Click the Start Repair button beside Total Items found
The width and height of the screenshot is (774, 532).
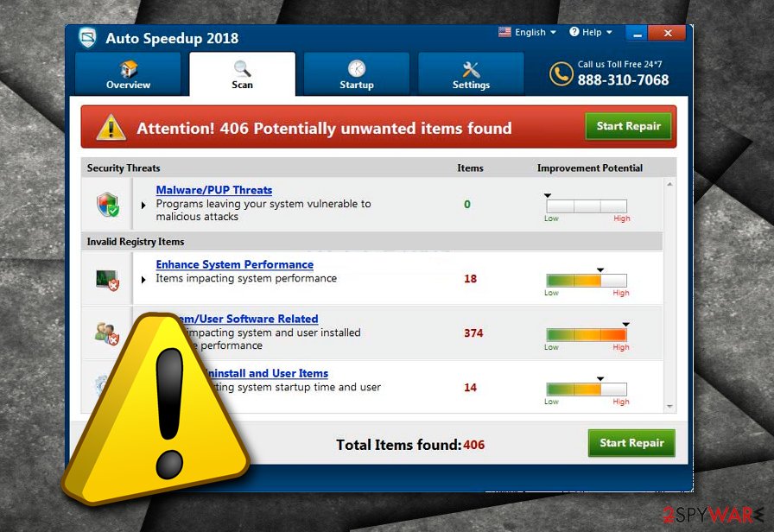[x=631, y=443]
